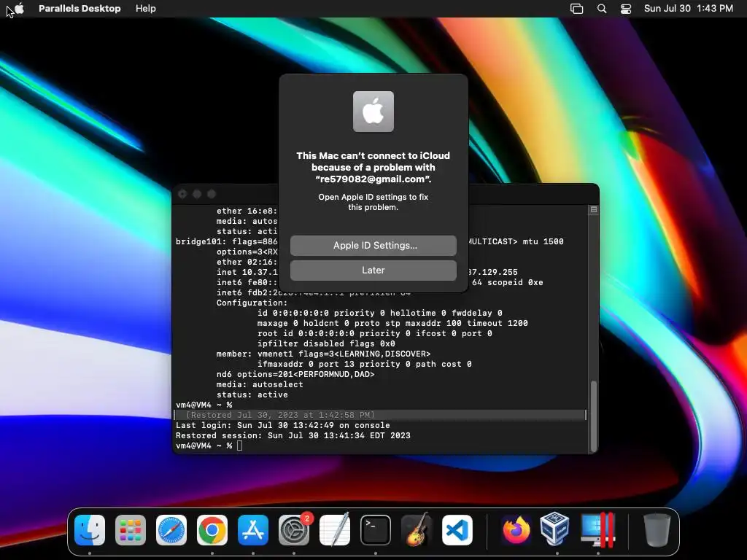Screen dimensions: 747x560
Task: Open System Preferences with badge in Dock
Action: pos(294,529)
